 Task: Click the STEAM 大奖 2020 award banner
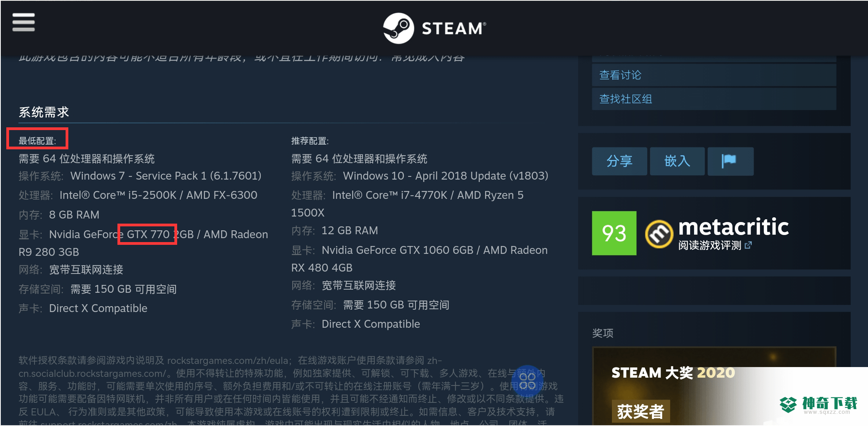714,386
